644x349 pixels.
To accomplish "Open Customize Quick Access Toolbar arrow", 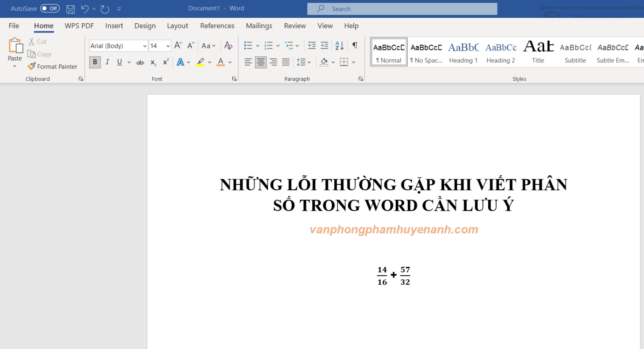I will 119,9.
